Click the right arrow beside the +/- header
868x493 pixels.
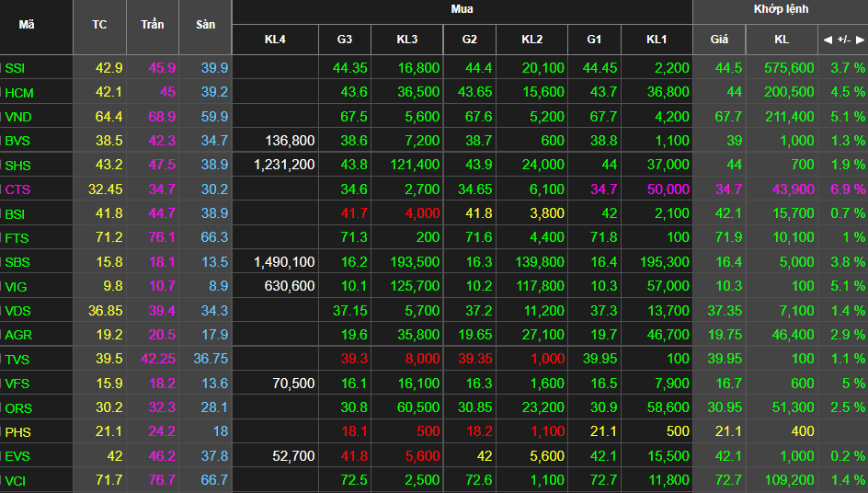pyautogui.click(x=860, y=40)
